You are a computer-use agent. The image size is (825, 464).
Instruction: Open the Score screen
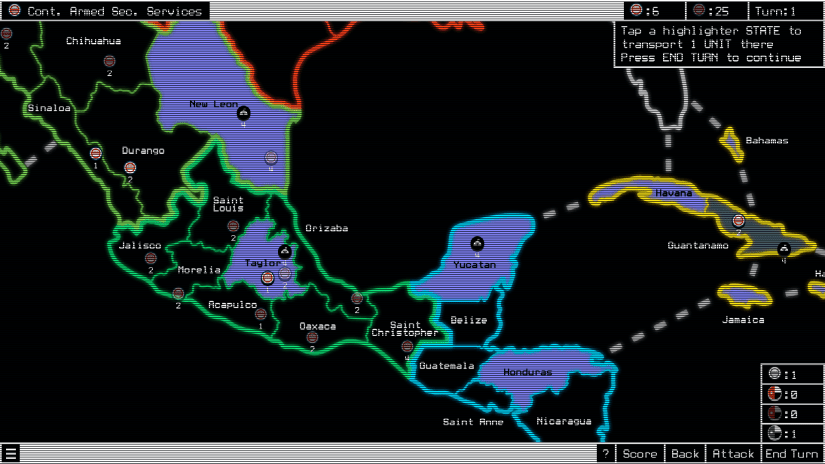click(x=640, y=453)
